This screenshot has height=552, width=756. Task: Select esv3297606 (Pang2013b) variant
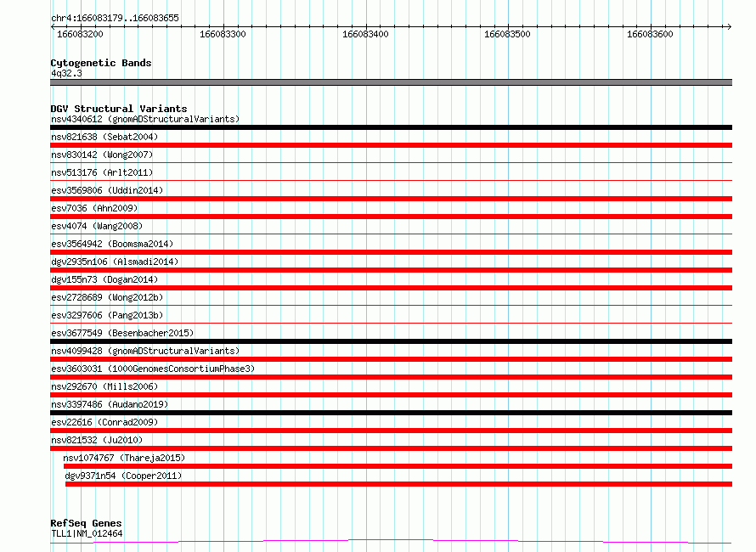[107, 315]
